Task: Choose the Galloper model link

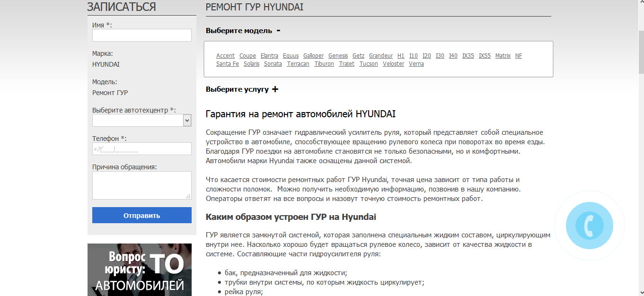Action: [313, 56]
